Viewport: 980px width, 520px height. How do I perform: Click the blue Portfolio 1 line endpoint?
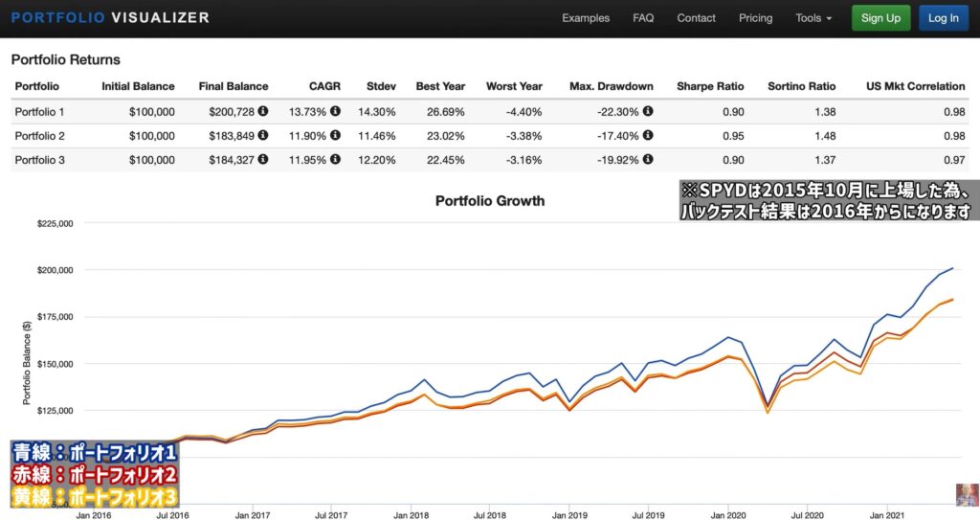coord(951,268)
